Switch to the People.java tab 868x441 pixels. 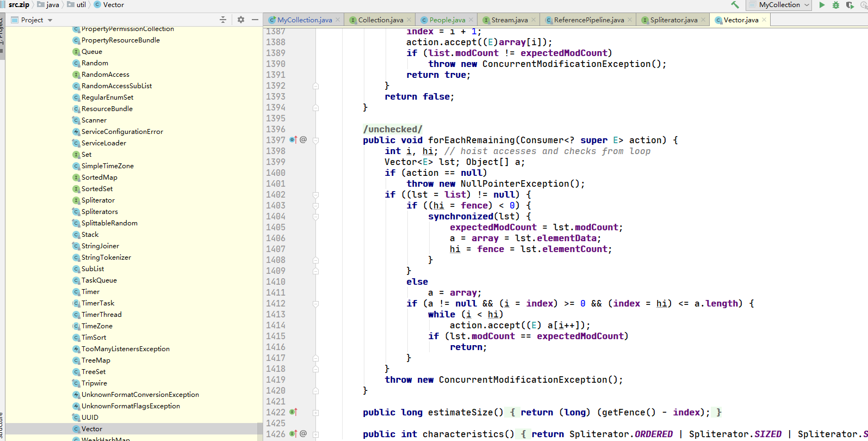click(x=447, y=20)
